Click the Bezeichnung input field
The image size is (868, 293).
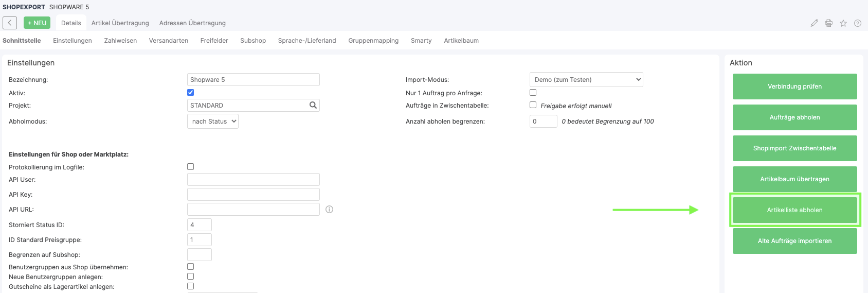point(254,80)
